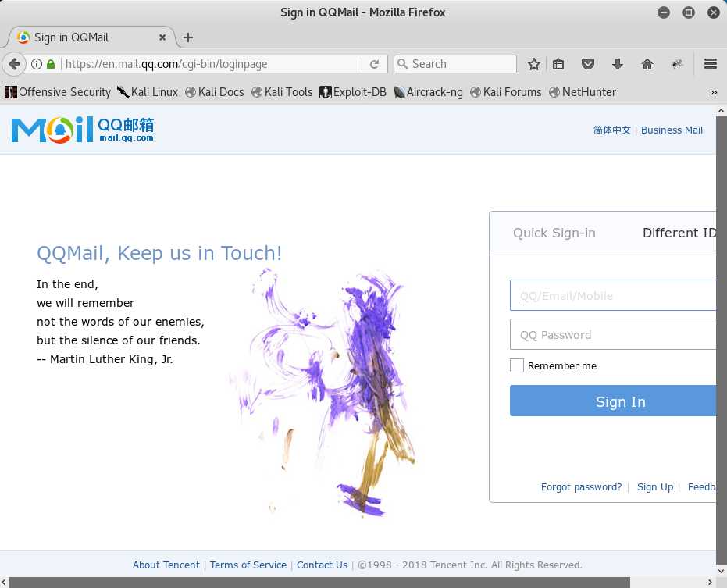Click the 'QQMail, Keep us in Touch!' heading

point(159,253)
